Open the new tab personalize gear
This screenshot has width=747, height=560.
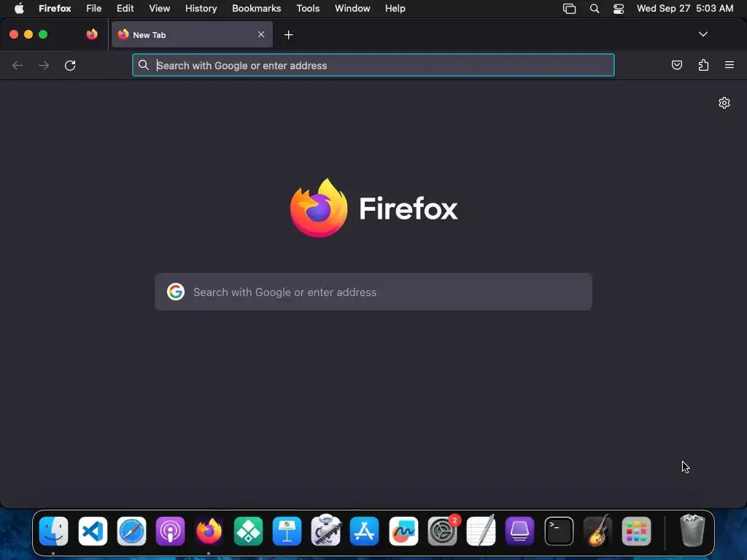(x=724, y=103)
